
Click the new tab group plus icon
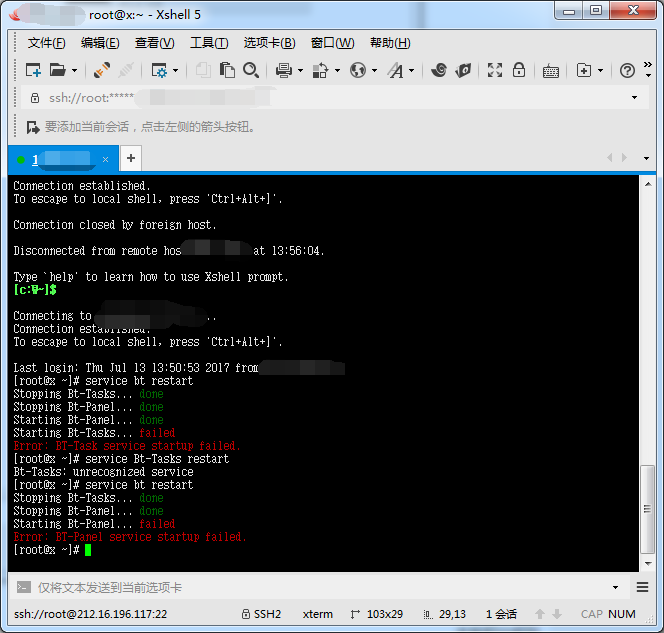click(584, 70)
